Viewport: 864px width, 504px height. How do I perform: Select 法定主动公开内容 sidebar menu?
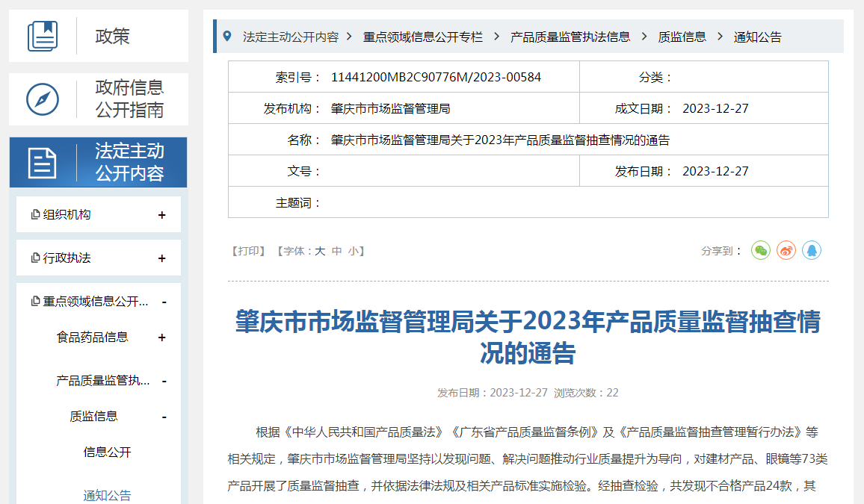click(99, 162)
